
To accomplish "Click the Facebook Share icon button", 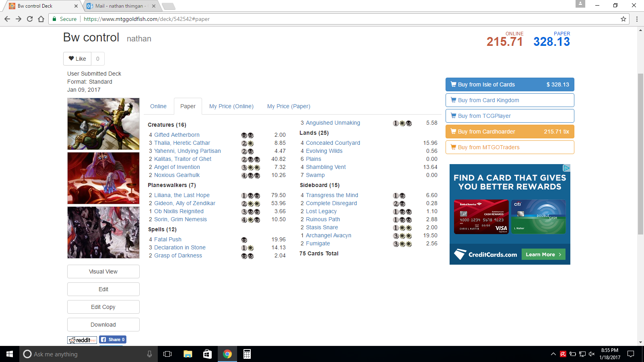I will pos(113,339).
